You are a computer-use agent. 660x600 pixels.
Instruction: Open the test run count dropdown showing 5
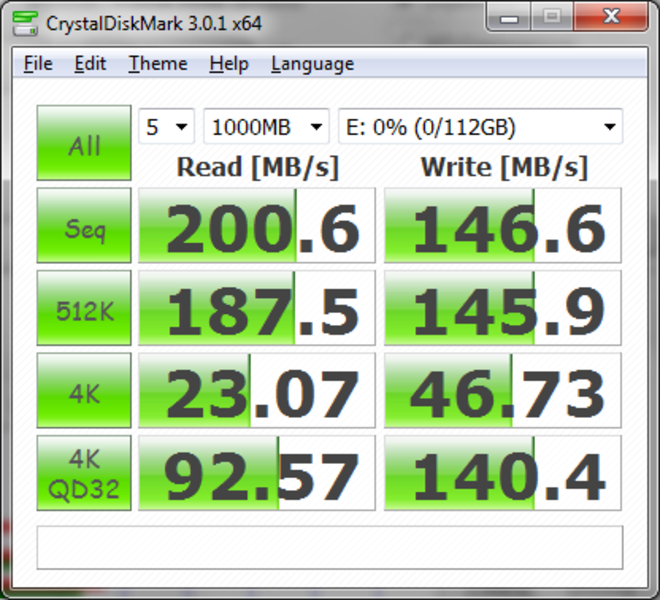(x=167, y=126)
